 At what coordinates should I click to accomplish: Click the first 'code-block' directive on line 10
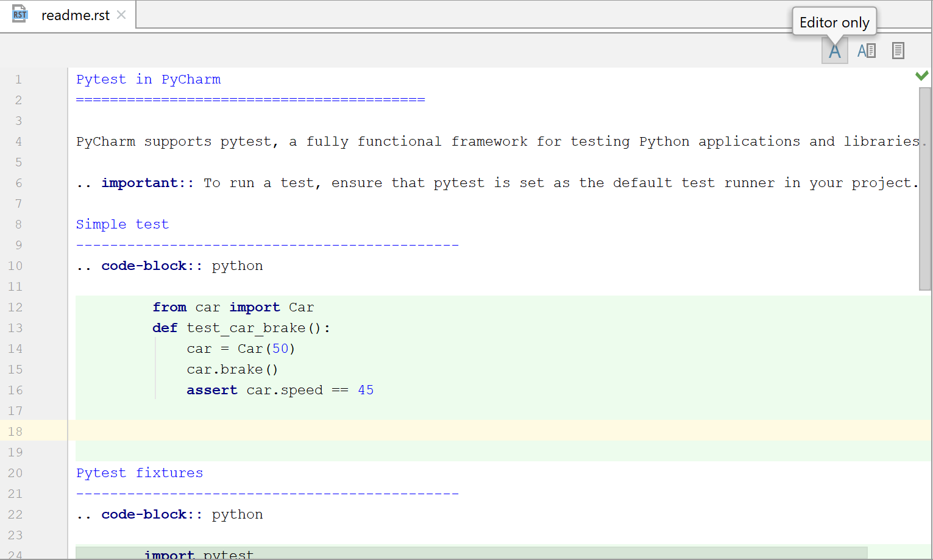[x=144, y=266]
